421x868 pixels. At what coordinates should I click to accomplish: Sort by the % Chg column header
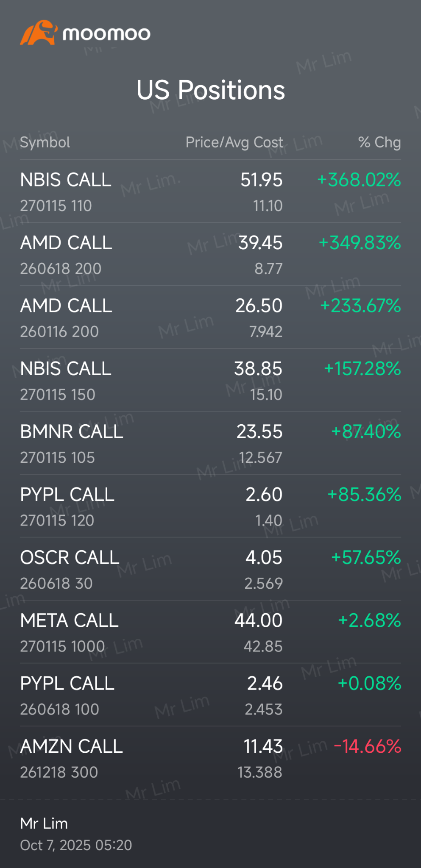point(379,142)
